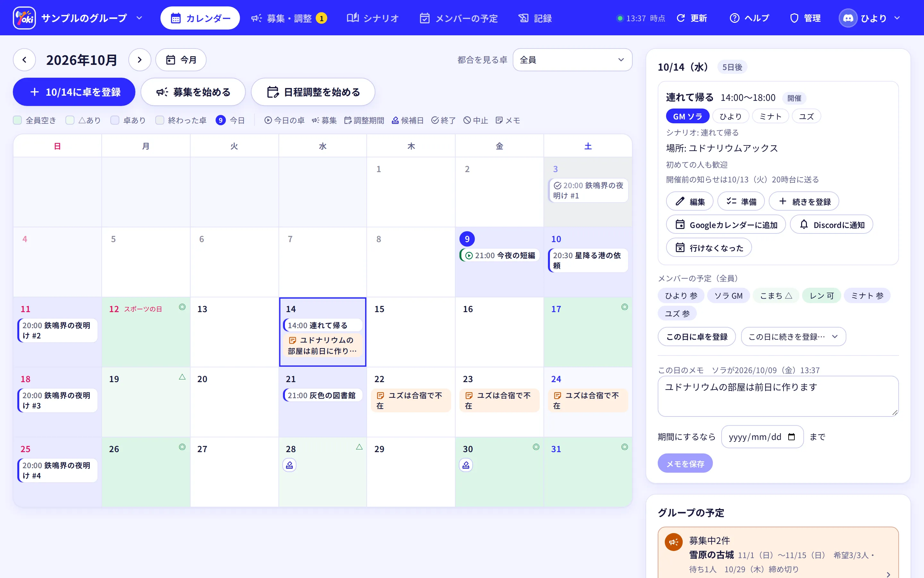Select the October 21 灰色の図書館 session
Screen dimensions: 924x578
click(x=323, y=395)
